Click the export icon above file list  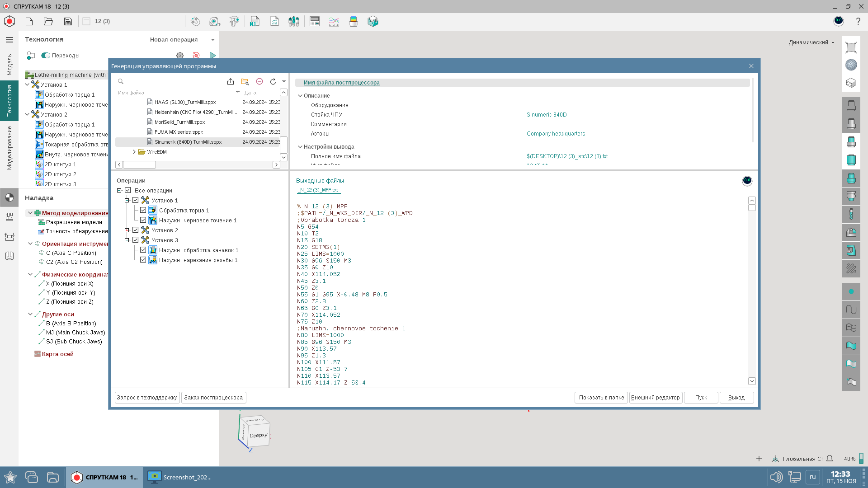click(x=231, y=81)
